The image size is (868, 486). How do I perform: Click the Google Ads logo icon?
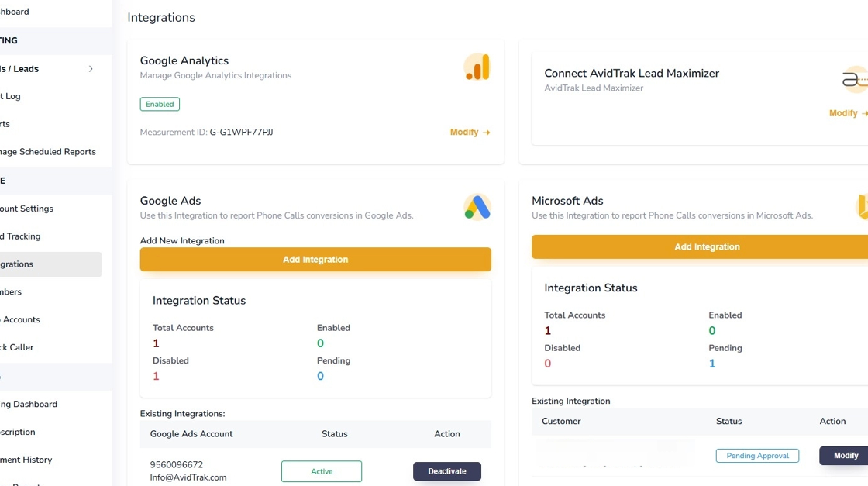[477, 208]
